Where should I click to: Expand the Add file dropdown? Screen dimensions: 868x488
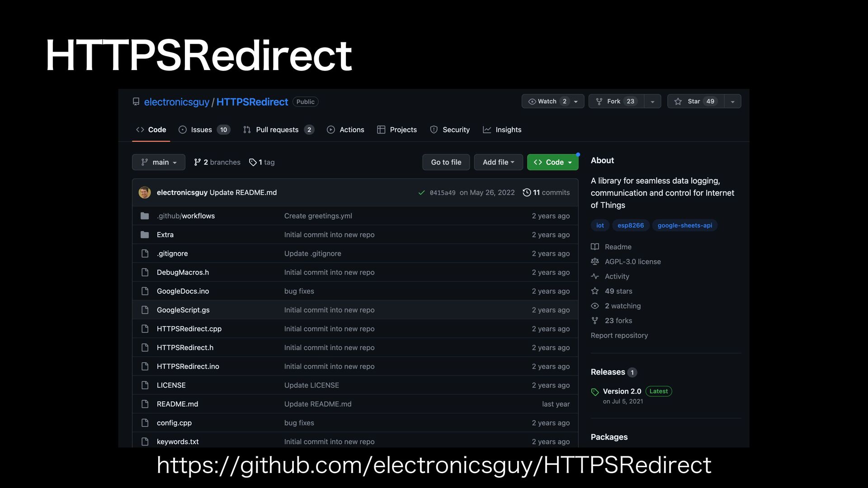click(498, 162)
